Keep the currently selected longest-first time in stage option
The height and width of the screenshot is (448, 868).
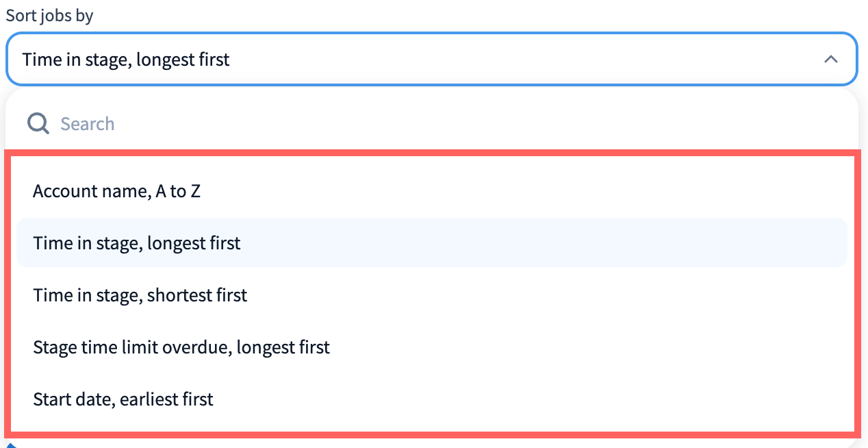137,243
